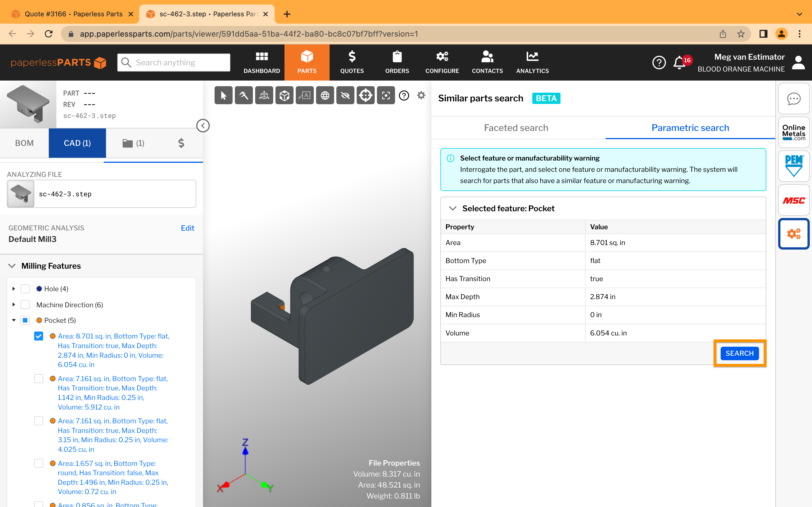Select the measurement caliper tool in the viewer
This screenshot has width=812, height=507.
coord(244,95)
